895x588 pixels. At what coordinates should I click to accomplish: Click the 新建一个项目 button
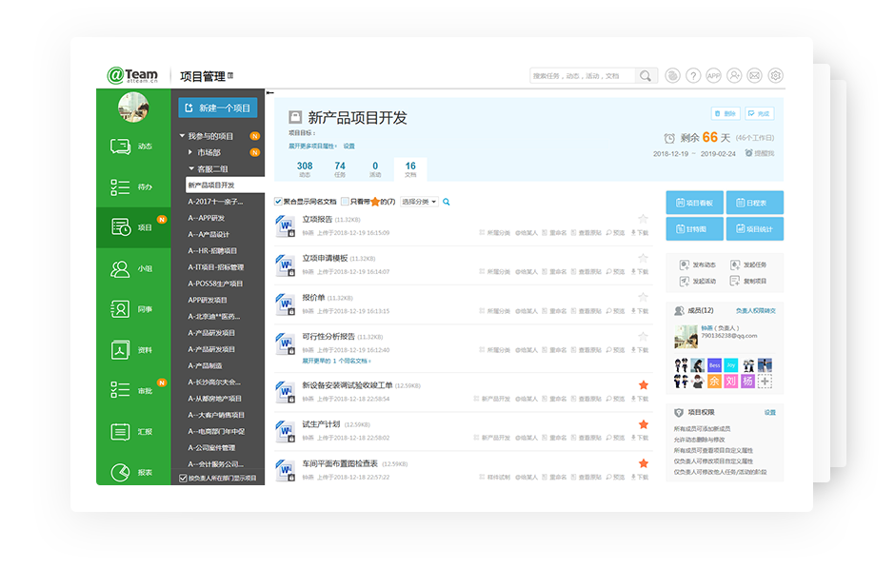pyautogui.click(x=217, y=108)
